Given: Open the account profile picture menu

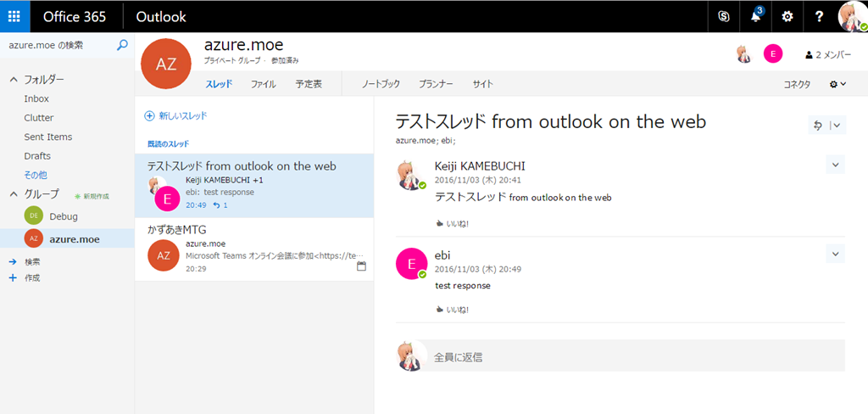Looking at the screenshot, I should click(x=853, y=17).
